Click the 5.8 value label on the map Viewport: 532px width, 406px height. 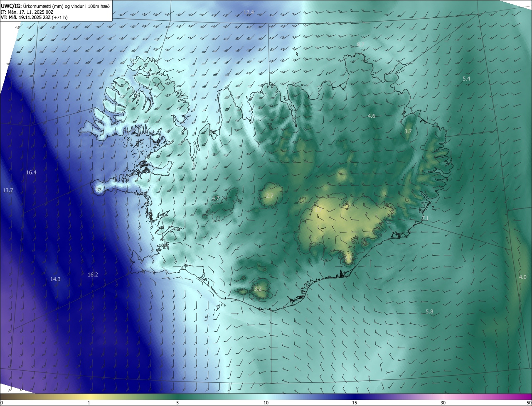tap(429, 311)
